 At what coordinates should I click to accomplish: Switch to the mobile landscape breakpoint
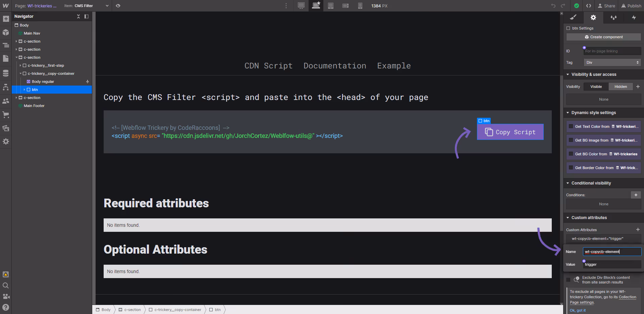[345, 6]
